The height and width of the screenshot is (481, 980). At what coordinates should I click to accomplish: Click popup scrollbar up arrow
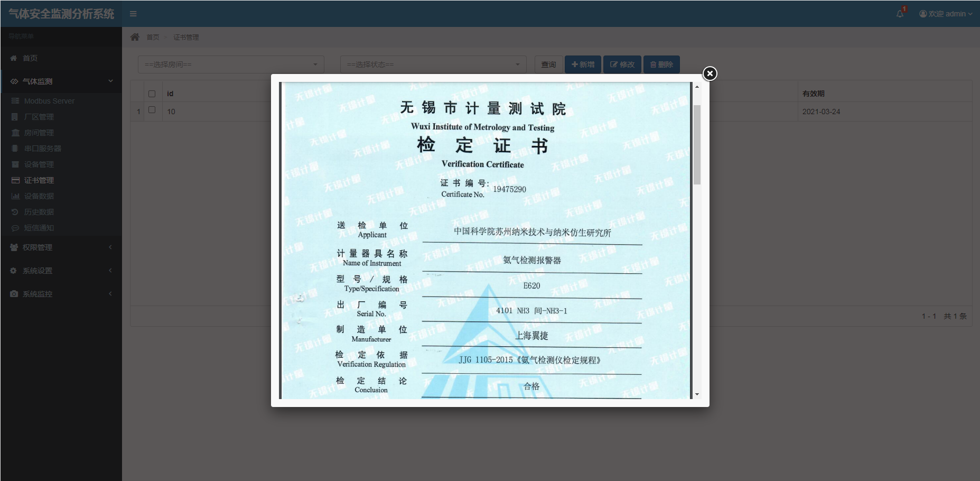click(697, 87)
